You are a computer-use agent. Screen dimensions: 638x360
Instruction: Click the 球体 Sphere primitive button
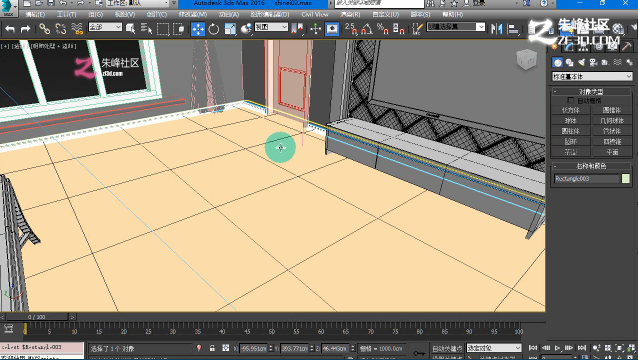pyautogui.click(x=570, y=121)
